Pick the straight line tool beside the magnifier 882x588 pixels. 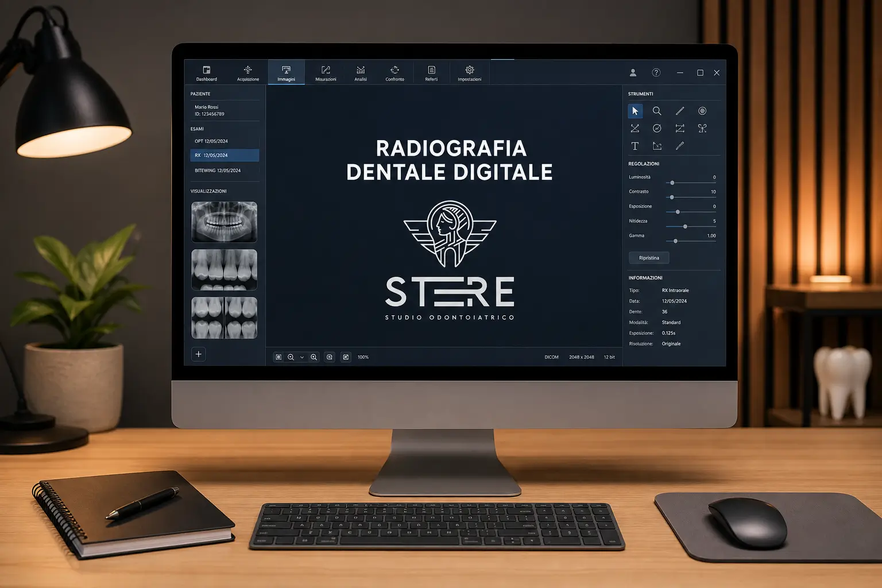680,111
